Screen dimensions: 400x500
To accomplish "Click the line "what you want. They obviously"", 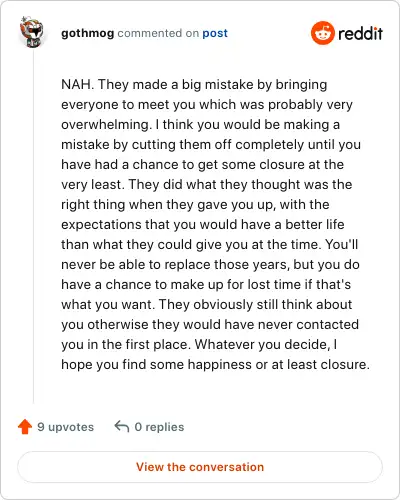I will point(207,305).
